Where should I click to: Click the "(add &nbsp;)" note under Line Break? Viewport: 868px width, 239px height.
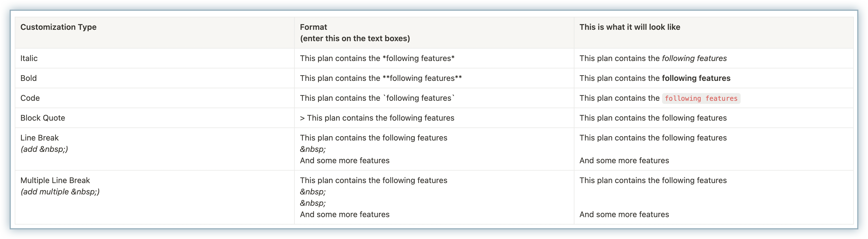coord(44,149)
